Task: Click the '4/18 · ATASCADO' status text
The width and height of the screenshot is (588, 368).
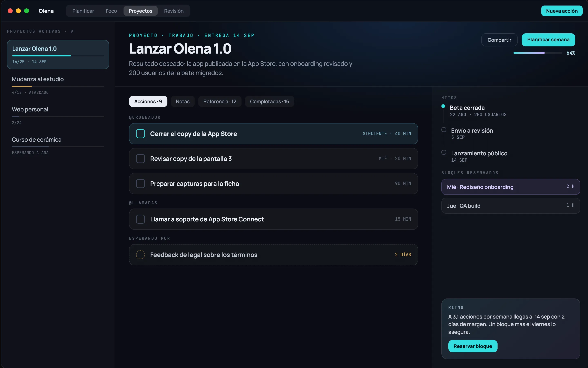Action: [30, 92]
